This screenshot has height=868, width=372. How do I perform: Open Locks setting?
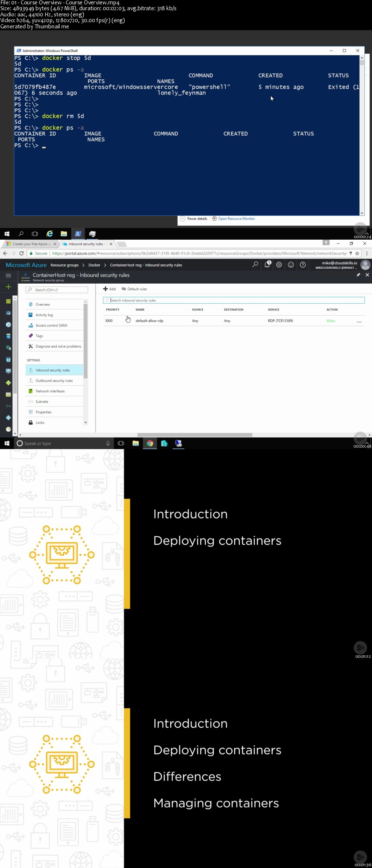(x=54, y=423)
